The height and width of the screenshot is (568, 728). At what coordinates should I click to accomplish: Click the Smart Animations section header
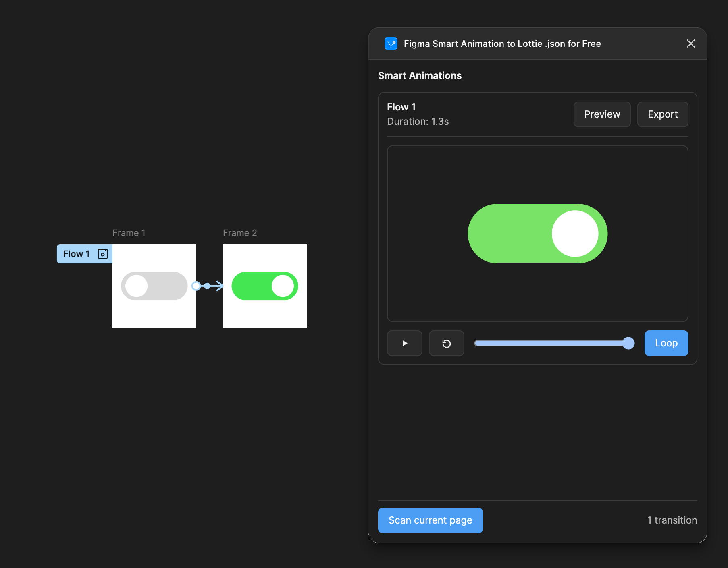click(x=420, y=75)
